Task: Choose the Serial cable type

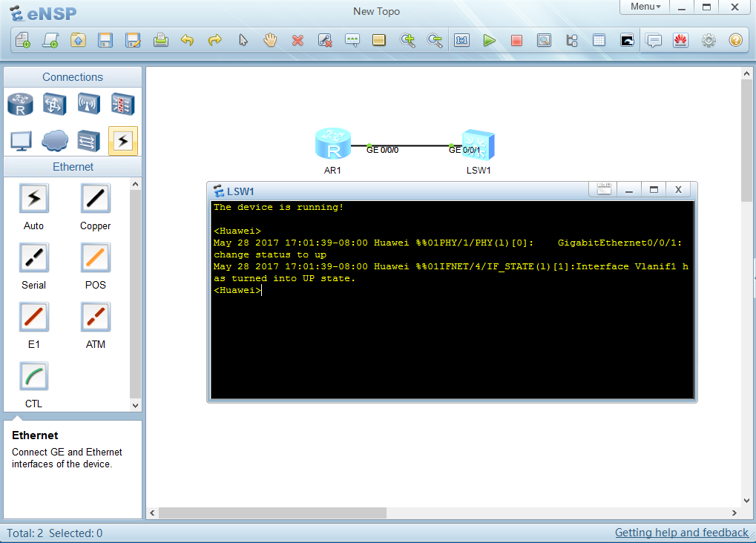Action: tap(33, 257)
